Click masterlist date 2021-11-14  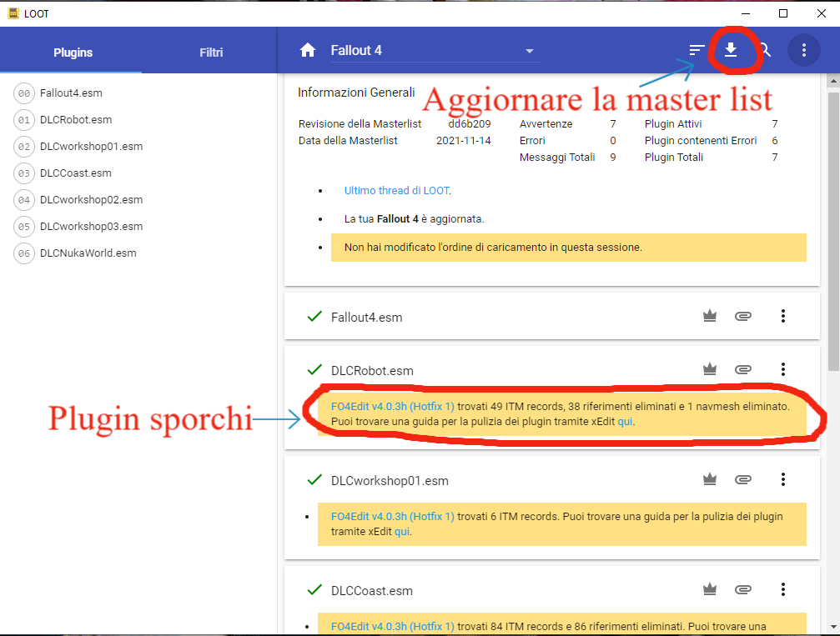[x=464, y=141]
